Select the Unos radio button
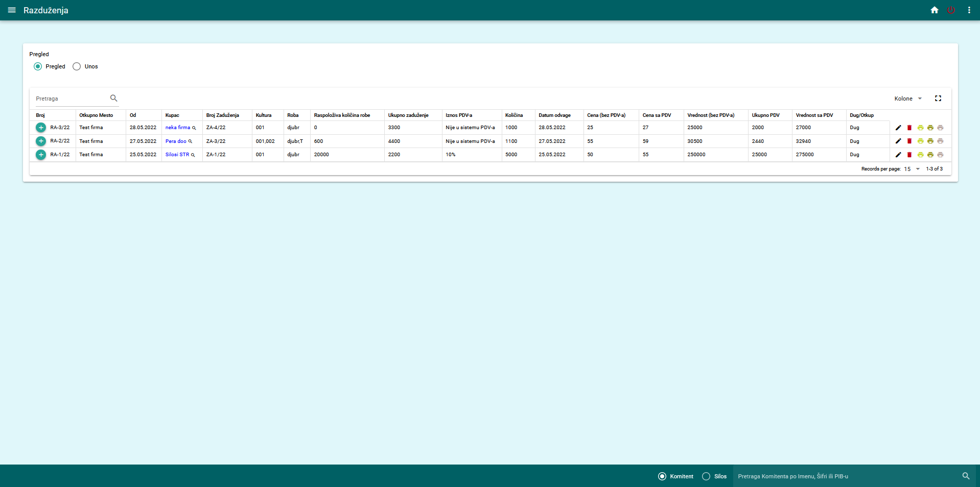This screenshot has width=980, height=487. [x=76, y=66]
